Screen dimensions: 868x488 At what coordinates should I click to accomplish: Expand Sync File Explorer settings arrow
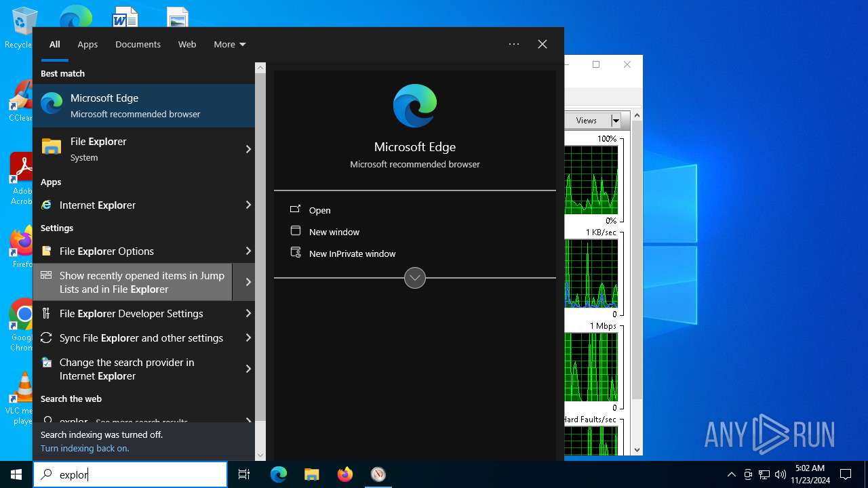click(248, 338)
